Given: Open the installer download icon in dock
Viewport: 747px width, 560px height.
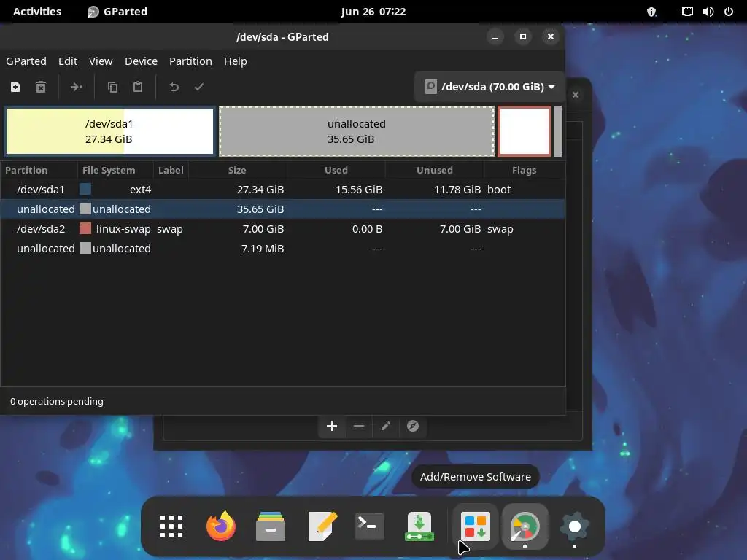Looking at the screenshot, I should tap(419, 526).
